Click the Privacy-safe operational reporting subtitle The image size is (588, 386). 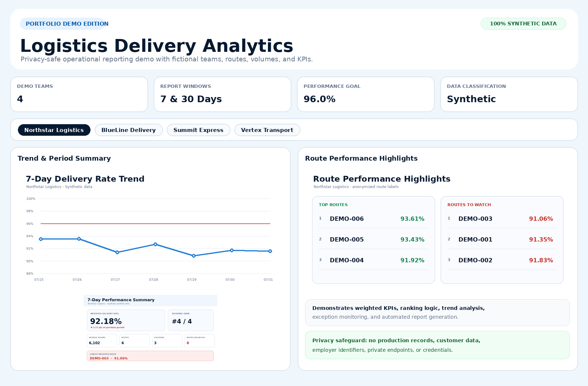166,59
